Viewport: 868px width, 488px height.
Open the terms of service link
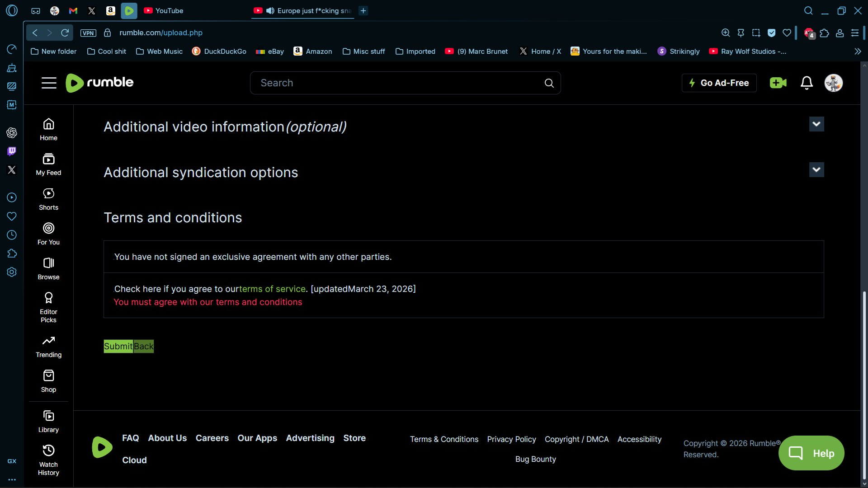point(272,289)
